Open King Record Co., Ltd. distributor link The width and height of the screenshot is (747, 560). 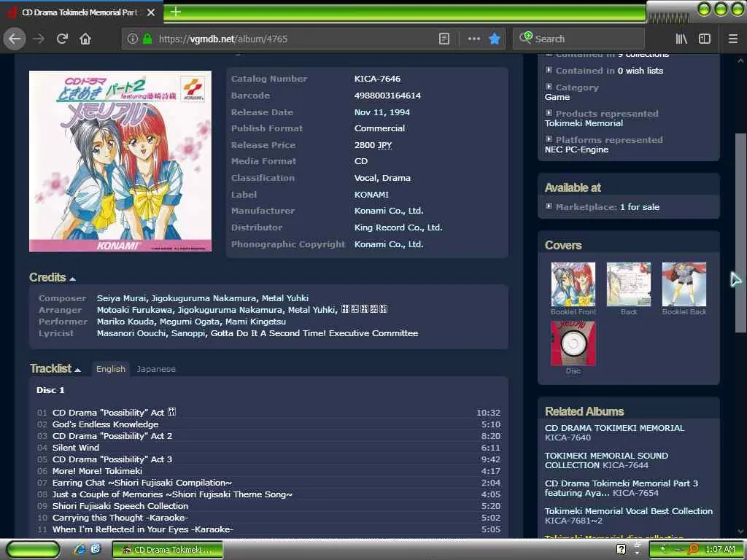pyautogui.click(x=398, y=227)
